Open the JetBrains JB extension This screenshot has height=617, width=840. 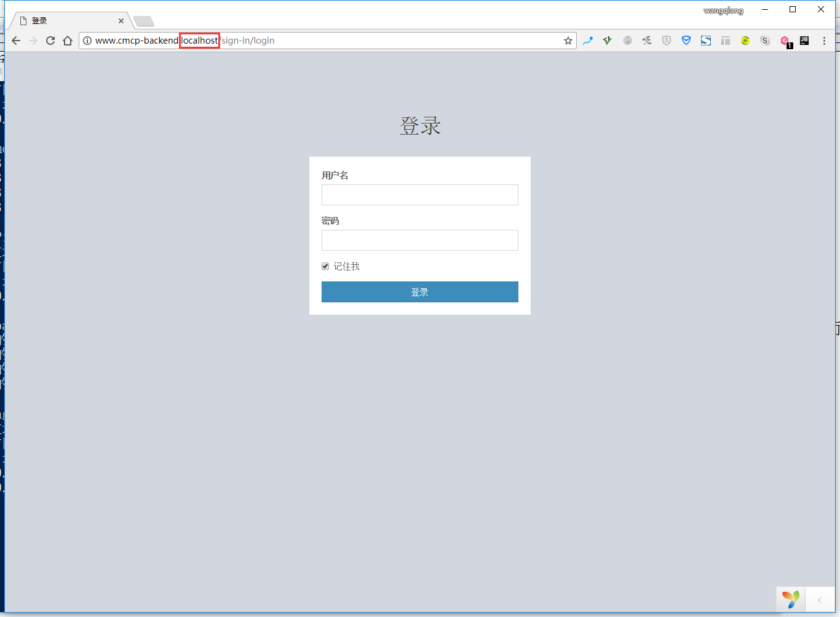coord(804,41)
